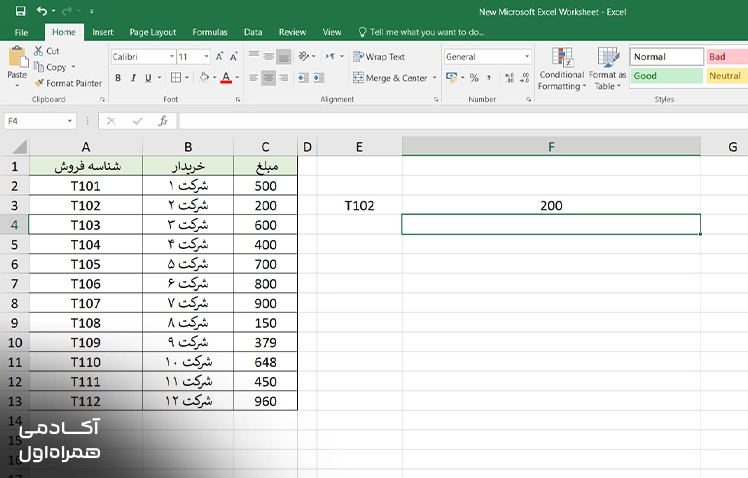Select cell E3 containing T102
This screenshot has width=748, height=478.
359,205
